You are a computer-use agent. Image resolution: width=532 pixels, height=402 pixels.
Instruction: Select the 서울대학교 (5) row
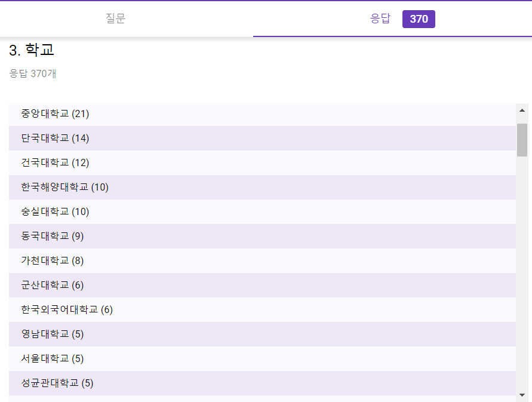262,358
